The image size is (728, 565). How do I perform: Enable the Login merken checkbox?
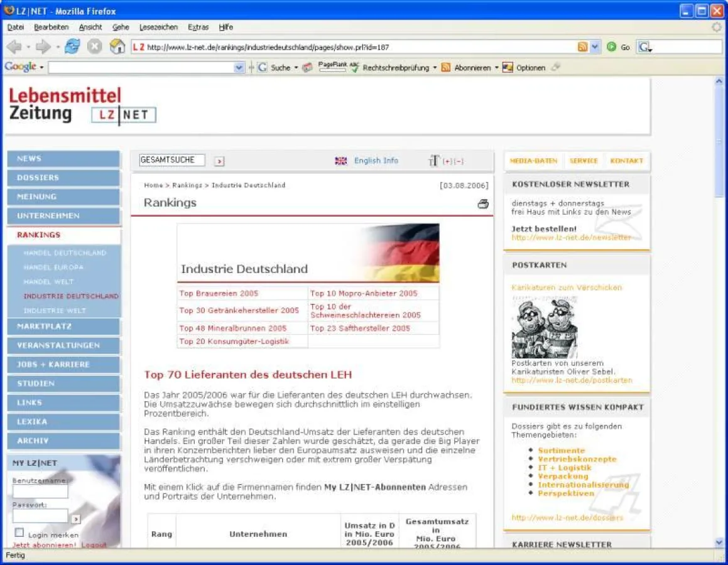click(x=19, y=534)
